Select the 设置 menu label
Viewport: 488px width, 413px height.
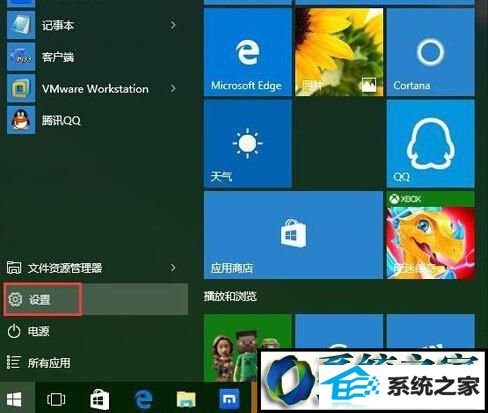[40, 300]
